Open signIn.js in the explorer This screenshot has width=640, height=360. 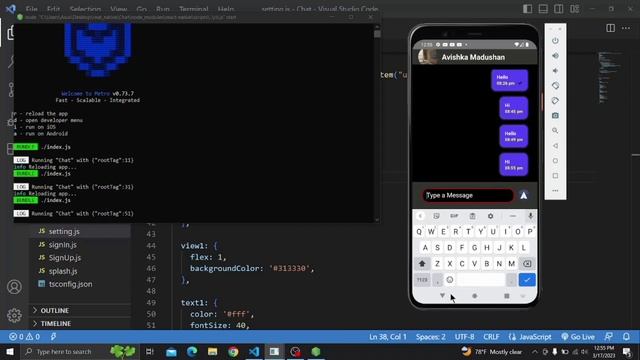click(62, 245)
